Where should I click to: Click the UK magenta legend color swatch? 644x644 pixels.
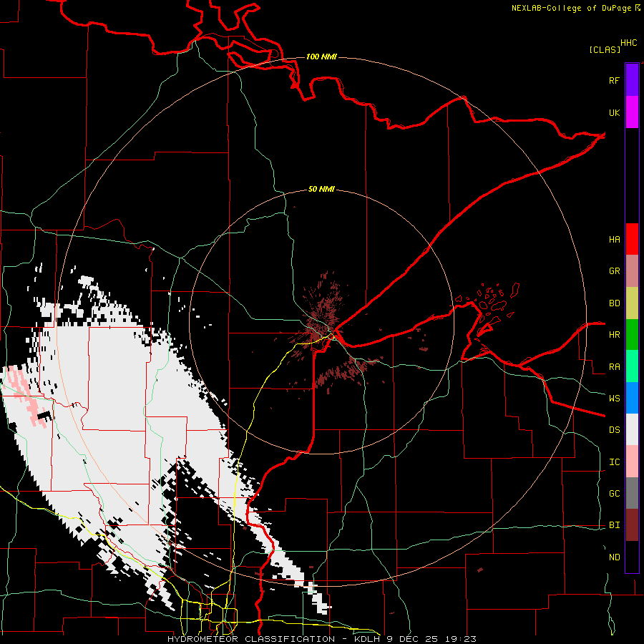tap(632, 112)
